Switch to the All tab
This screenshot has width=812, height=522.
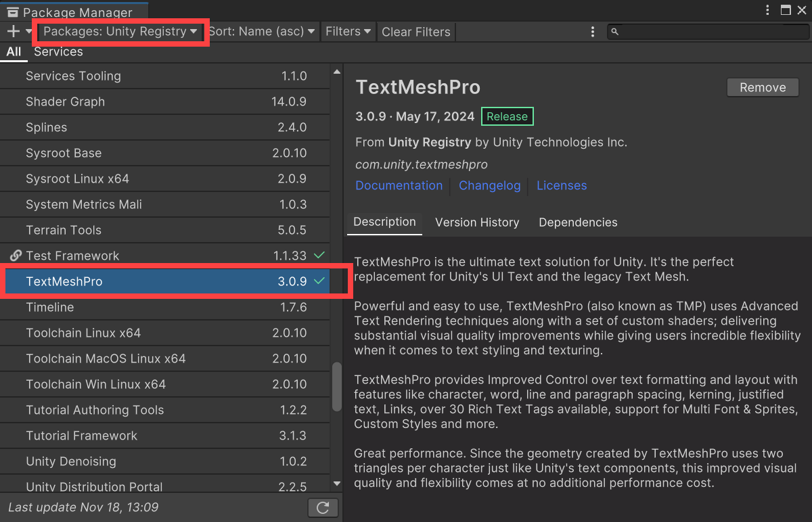point(14,51)
